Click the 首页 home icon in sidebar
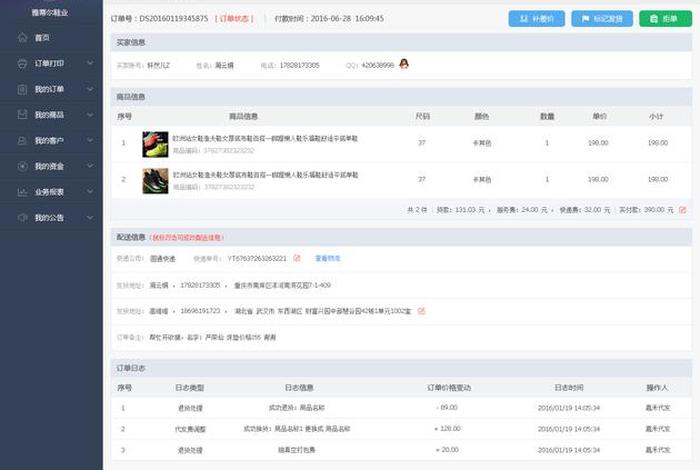This screenshot has width=700, height=470. pyautogui.click(x=22, y=38)
